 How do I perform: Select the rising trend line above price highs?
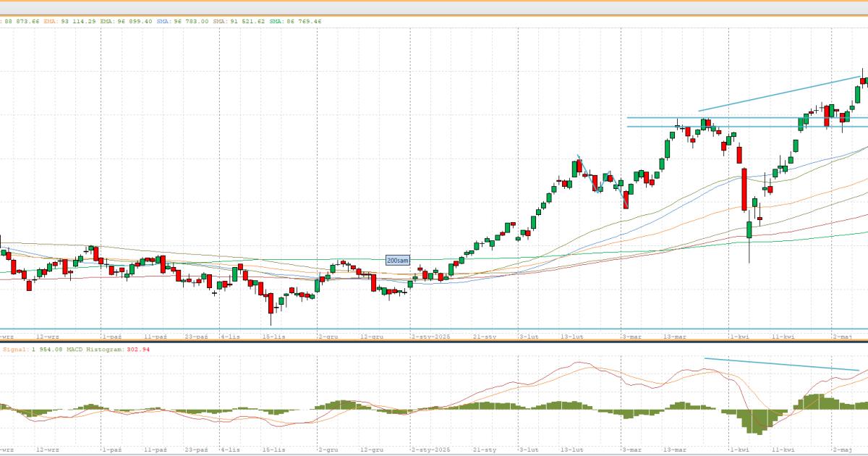781,93
